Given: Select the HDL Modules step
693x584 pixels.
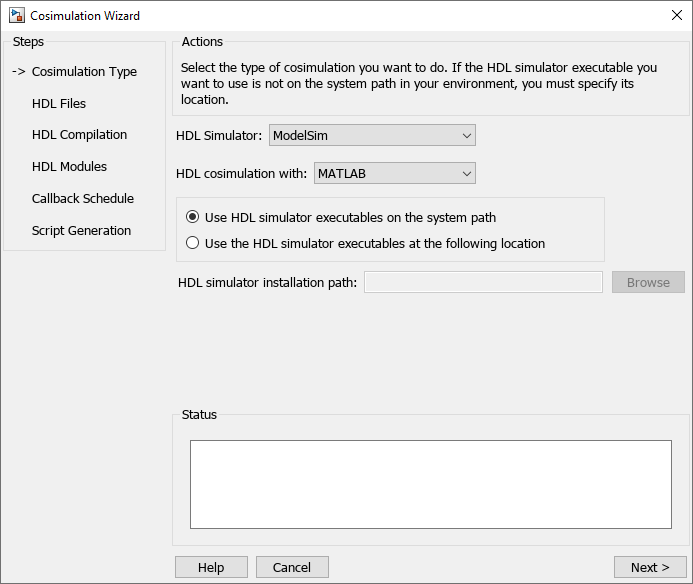Looking at the screenshot, I should point(69,166).
